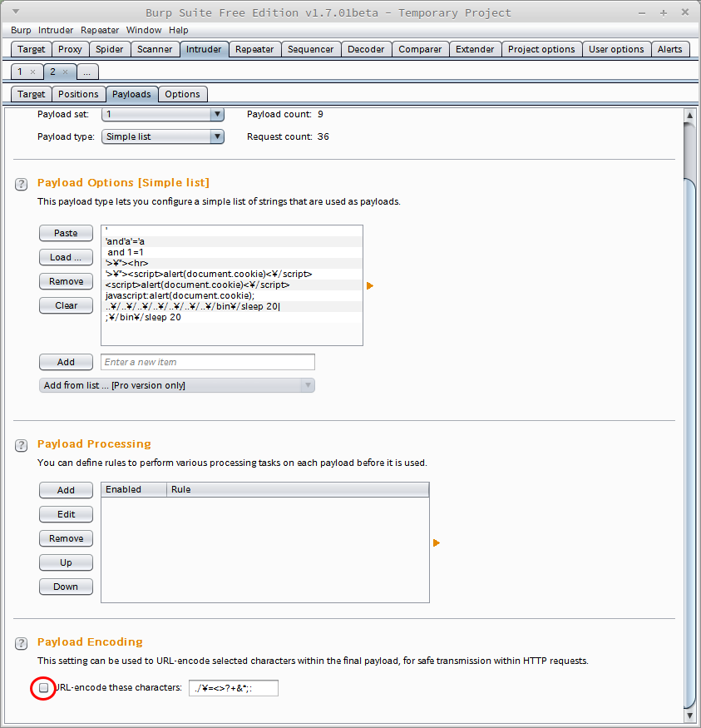Open a new Intruder tab with the ... tab
This screenshot has height=728, width=701.
87,72
